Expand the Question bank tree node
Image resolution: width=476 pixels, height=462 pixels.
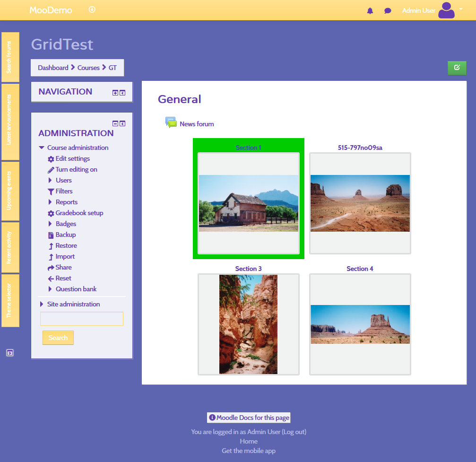click(50, 289)
